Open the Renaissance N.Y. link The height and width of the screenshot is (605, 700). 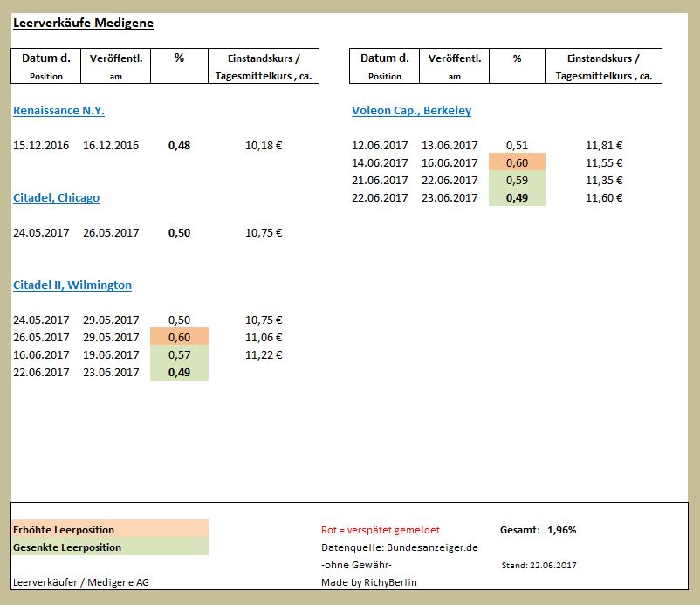[x=58, y=110]
